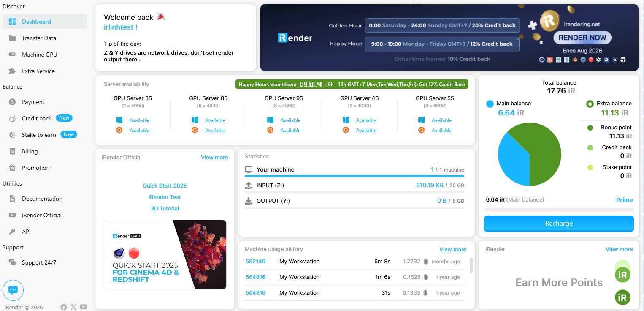
Task: Open the 3D Tutorial link
Action: 165,208
